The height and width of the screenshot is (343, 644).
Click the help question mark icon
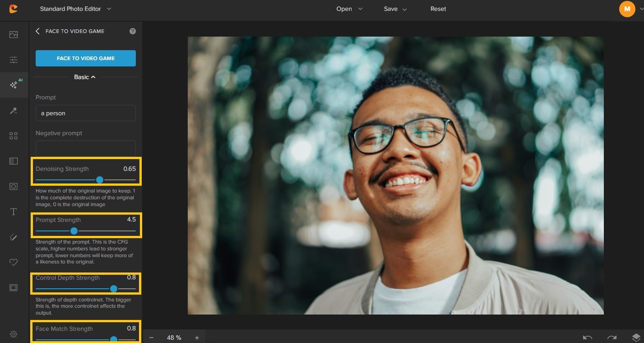(x=132, y=31)
